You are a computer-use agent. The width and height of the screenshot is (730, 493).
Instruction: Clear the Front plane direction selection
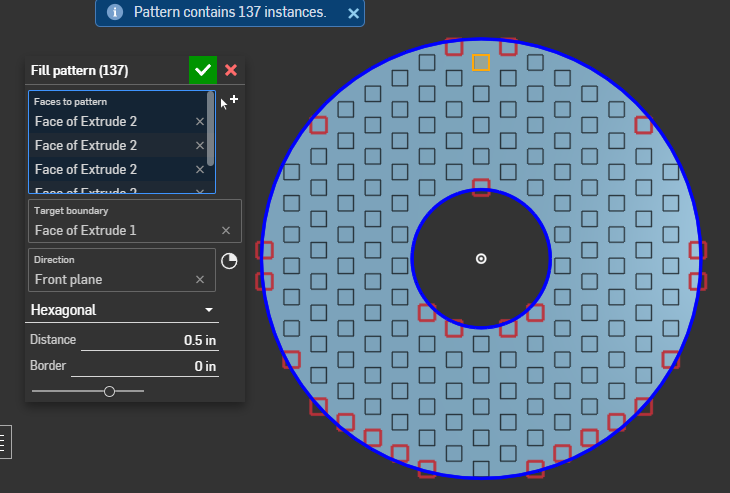[200, 279]
